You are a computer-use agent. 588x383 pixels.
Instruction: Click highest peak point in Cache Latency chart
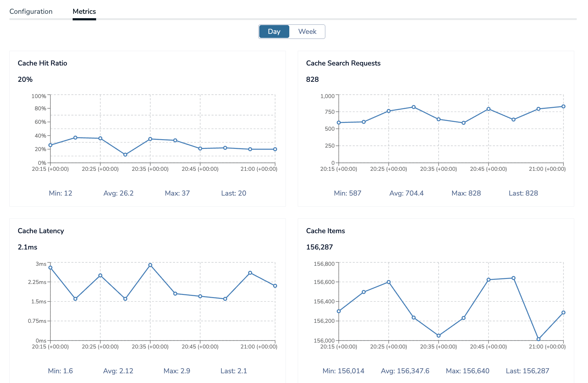[150, 265]
